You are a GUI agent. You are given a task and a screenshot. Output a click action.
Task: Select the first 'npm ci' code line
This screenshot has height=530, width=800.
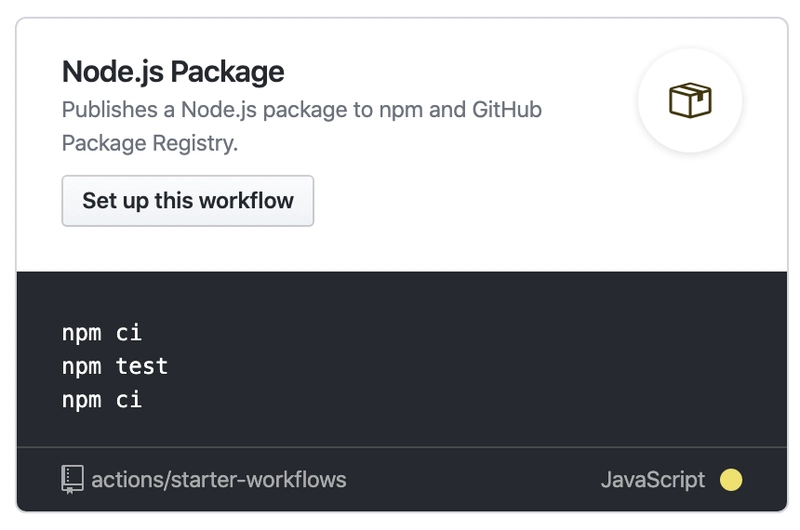click(x=102, y=333)
